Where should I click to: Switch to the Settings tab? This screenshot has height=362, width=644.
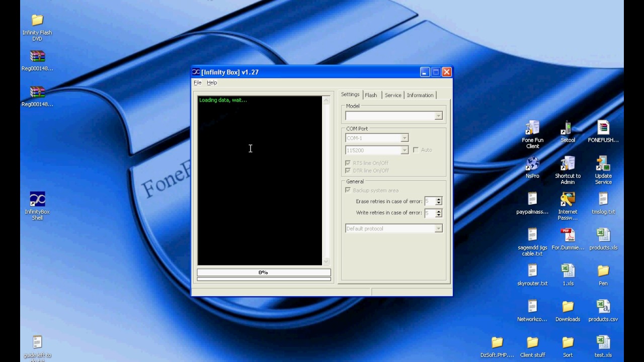pyautogui.click(x=350, y=95)
